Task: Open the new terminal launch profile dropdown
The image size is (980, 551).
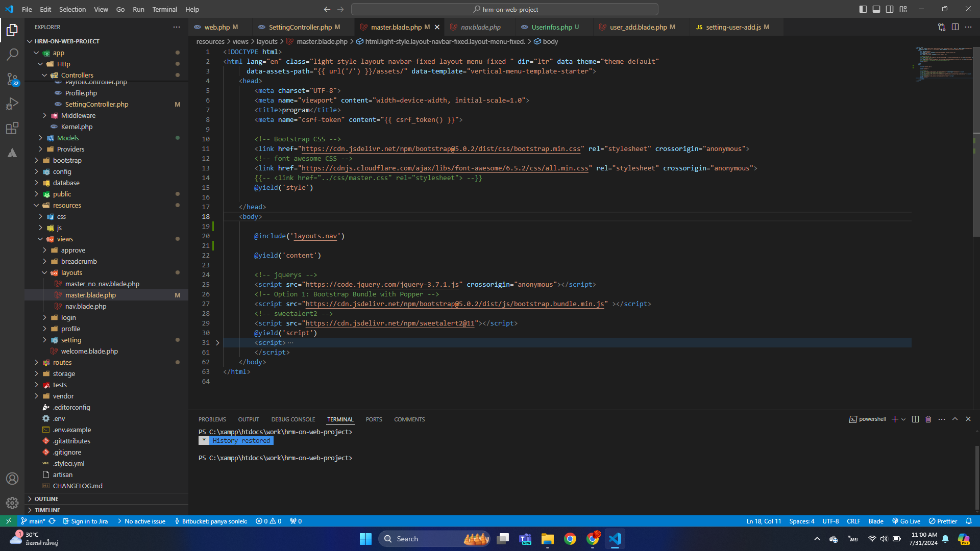Action: pos(903,419)
